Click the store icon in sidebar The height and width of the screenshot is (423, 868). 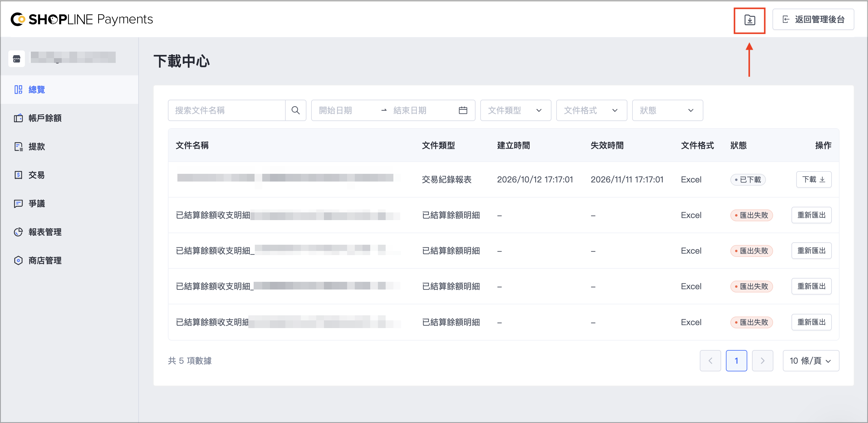click(17, 59)
